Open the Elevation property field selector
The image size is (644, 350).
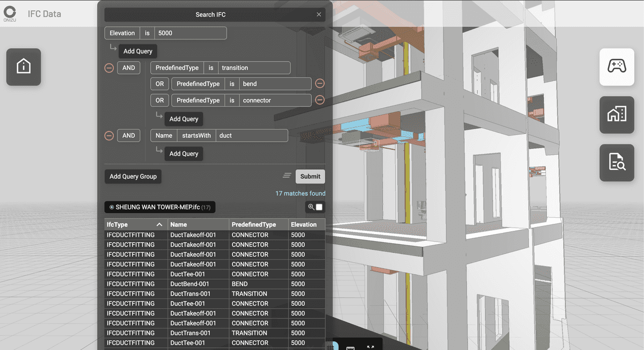pyautogui.click(x=122, y=33)
